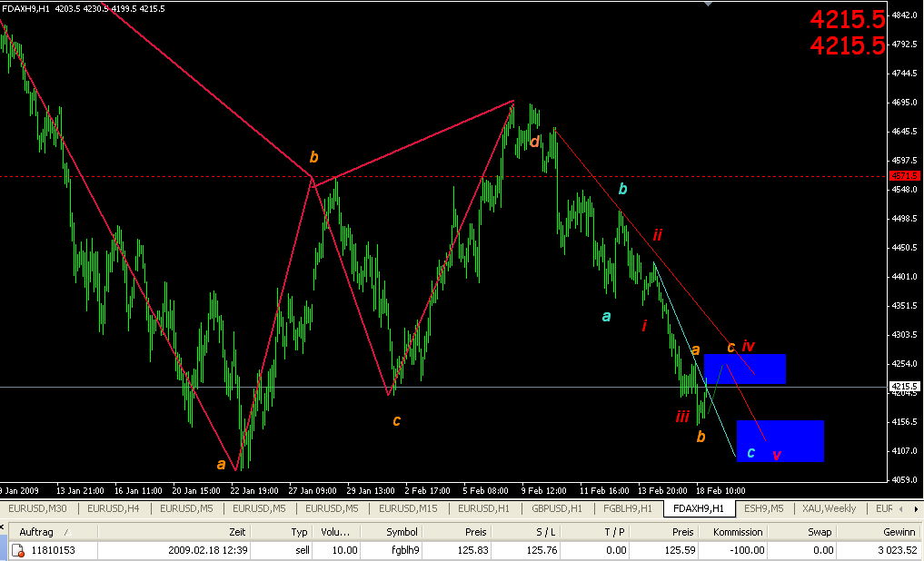Open the EURUSD,H1 chart tab

point(483,508)
